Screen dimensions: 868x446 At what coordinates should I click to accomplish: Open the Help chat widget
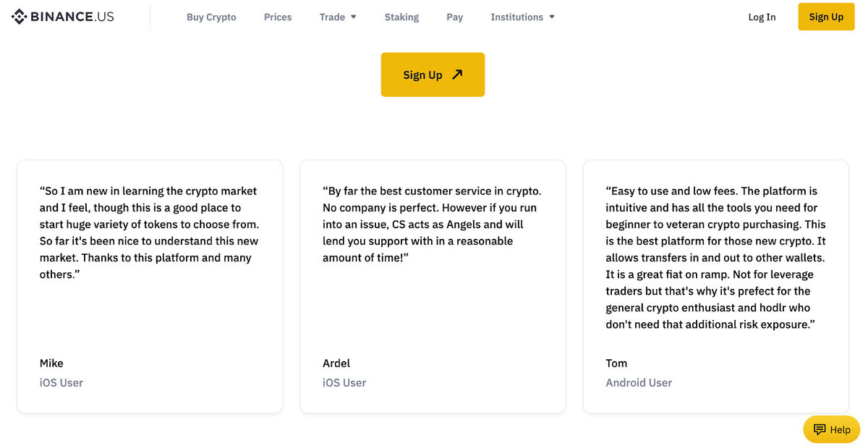(832, 429)
